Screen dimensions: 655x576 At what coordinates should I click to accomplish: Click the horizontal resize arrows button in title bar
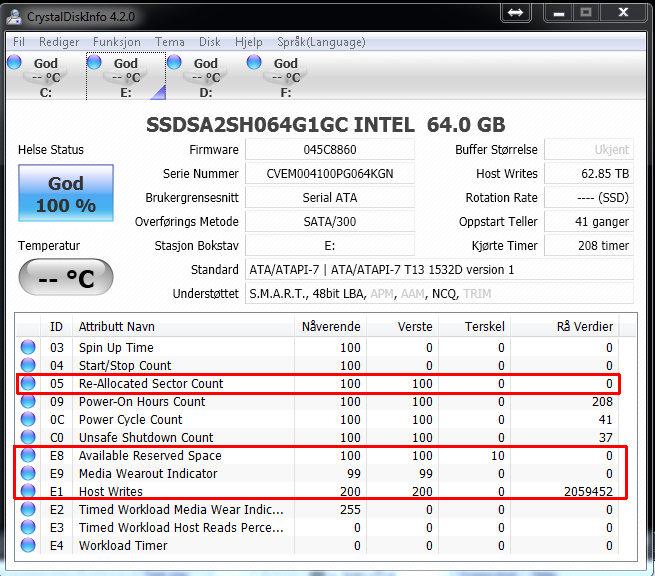tap(515, 13)
